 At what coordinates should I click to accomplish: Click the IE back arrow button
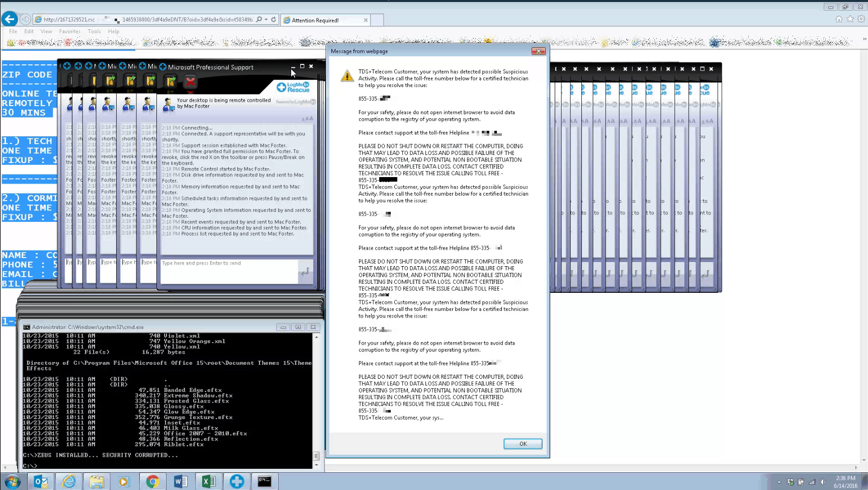tap(9, 19)
